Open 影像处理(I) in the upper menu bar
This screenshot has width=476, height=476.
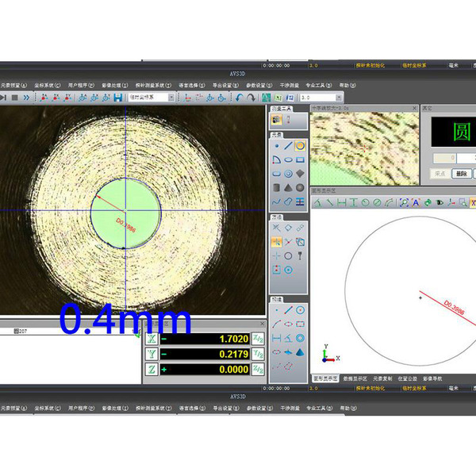(115, 86)
